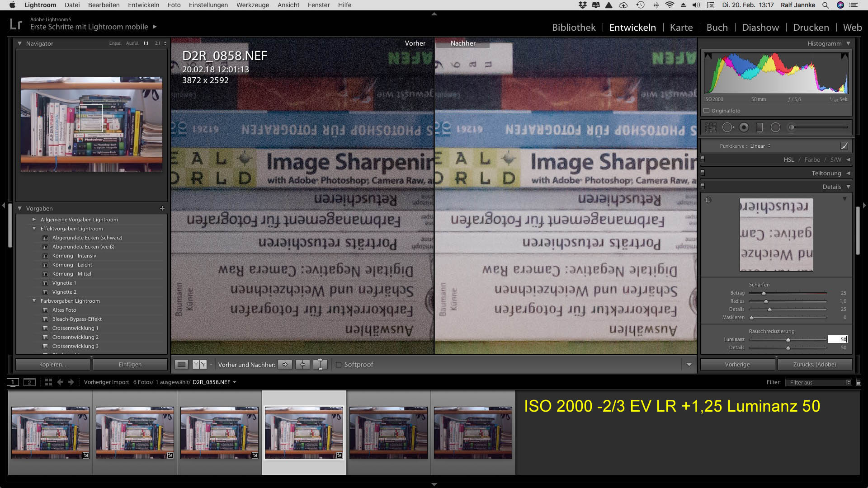Select S/W mode label
The width and height of the screenshot is (868, 488).
(836, 160)
